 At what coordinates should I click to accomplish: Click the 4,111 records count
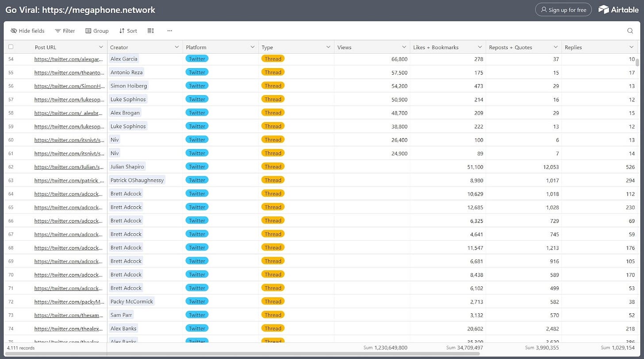[21, 348]
